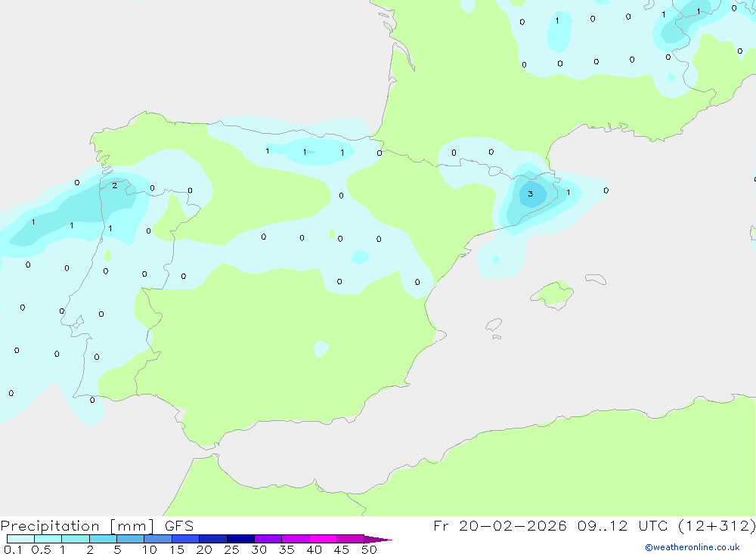Click the 'Fr 20-02-2026' date text
The width and height of the screenshot is (756, 554).
click(500, 525)
